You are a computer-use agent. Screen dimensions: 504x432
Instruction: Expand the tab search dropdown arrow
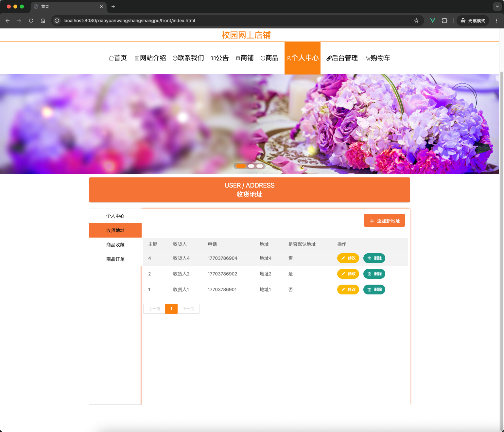pyautogui.click(x=497, y=7)
